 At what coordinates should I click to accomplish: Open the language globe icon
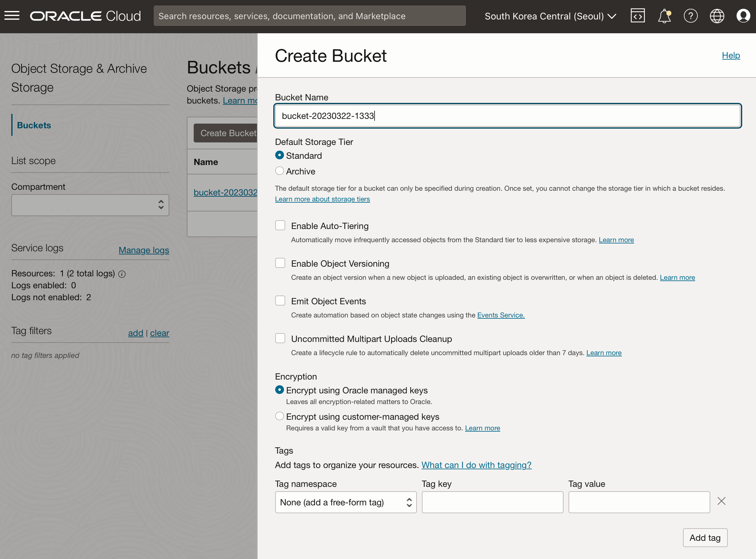click(717, 16)
